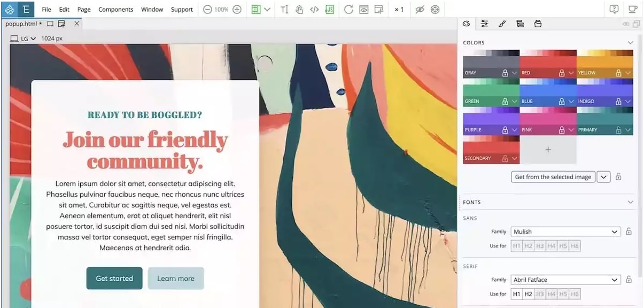Switch to the popup.html tab

(x=21, y=24)
